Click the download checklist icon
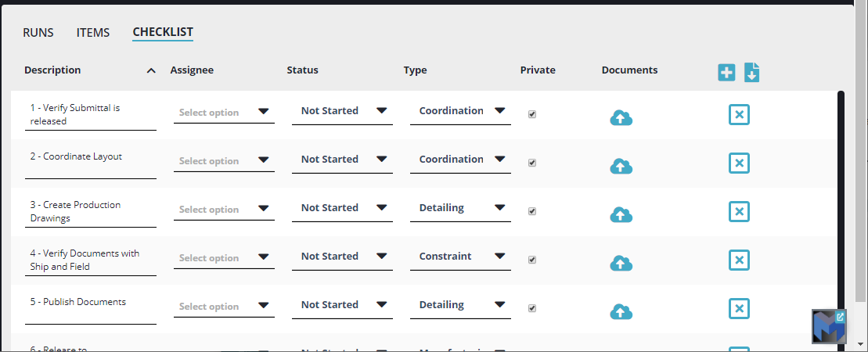 click(751, 73)
